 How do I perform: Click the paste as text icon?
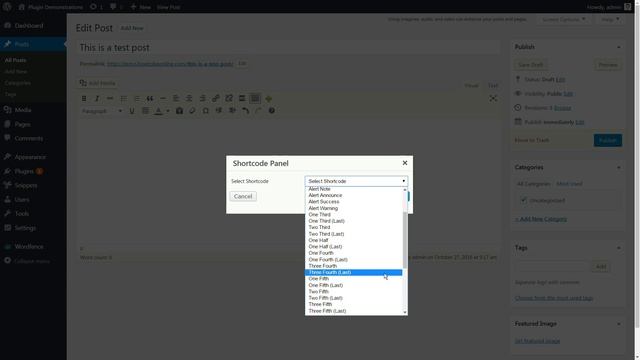tap(179, 111)
